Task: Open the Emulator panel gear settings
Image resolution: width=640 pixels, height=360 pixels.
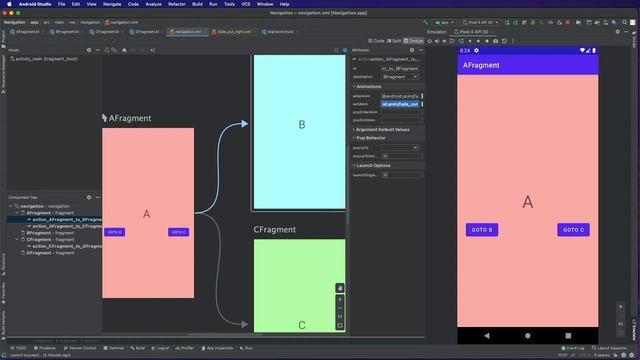Action: 618,31
